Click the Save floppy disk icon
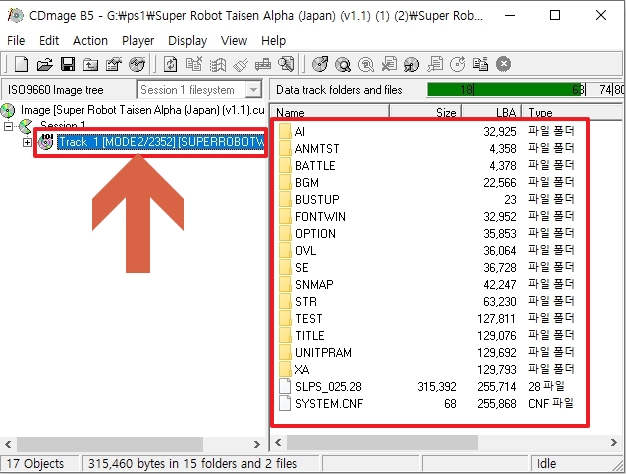The image size is (626, 474). [x=68, y=64]
